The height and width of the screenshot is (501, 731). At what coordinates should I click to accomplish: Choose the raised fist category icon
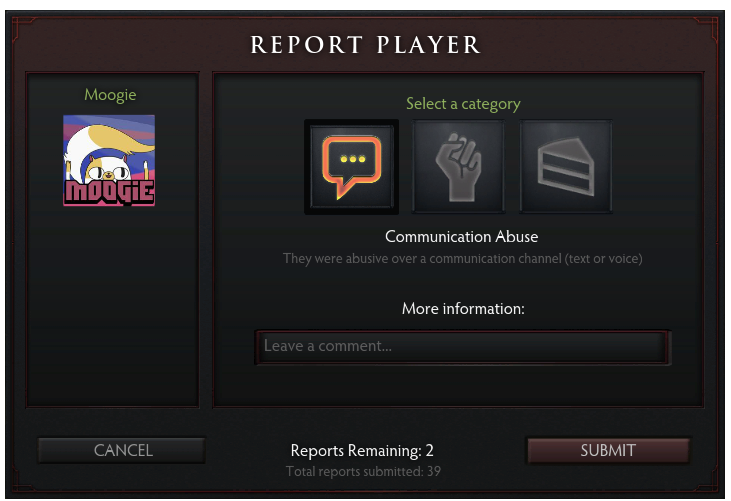tap(459, 166)
